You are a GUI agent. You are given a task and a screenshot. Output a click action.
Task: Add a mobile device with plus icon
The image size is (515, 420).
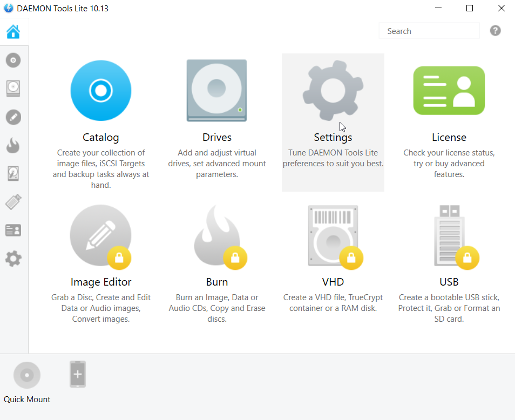(x=78, y=374)
